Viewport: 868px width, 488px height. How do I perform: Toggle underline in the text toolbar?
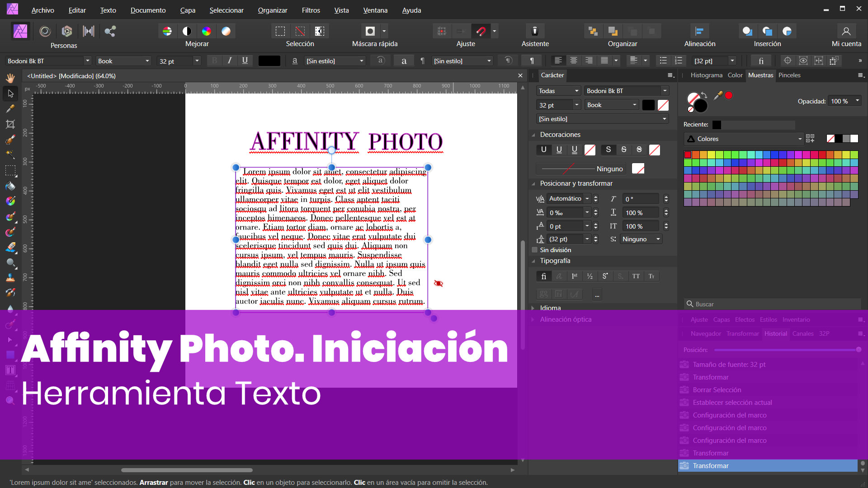coord(245,61)
